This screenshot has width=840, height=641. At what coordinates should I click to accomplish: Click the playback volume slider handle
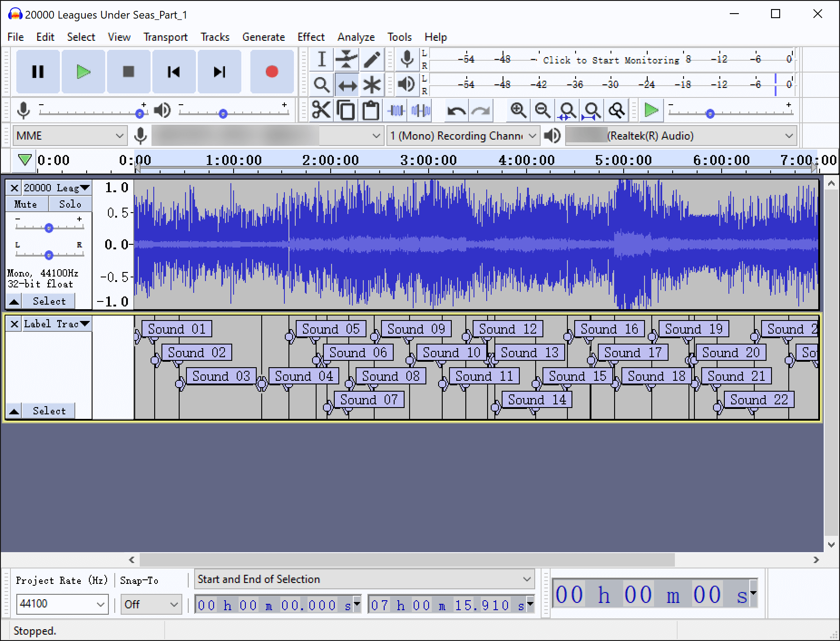(x=223, y=114)
